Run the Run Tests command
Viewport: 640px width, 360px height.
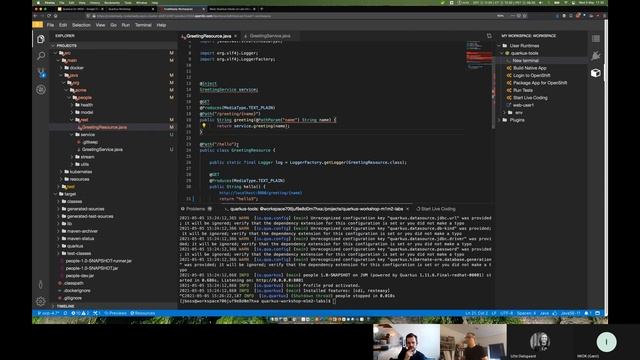pos(523,90)
